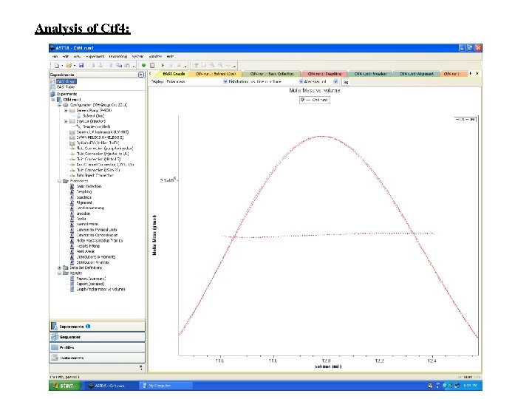Screen dimensions: 532x399
Task: Collapse the Generic Pump tree node
Action: [66, 111]
